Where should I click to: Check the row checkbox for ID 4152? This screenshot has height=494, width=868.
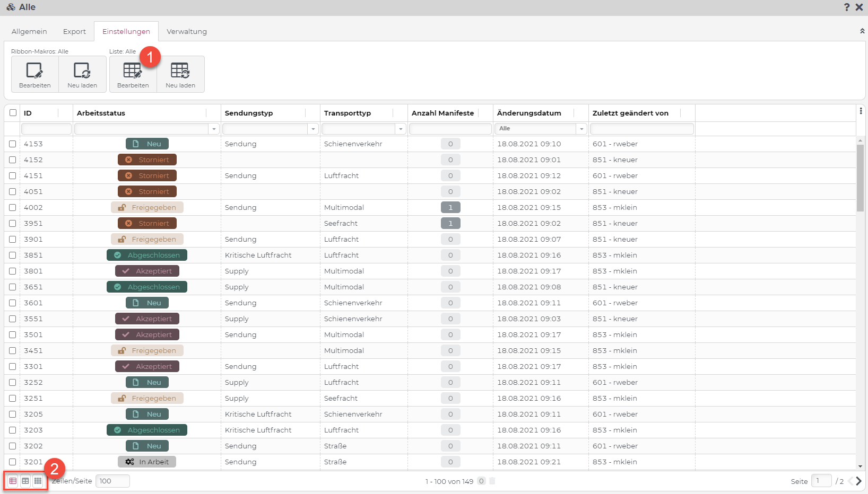click(12, 160)
